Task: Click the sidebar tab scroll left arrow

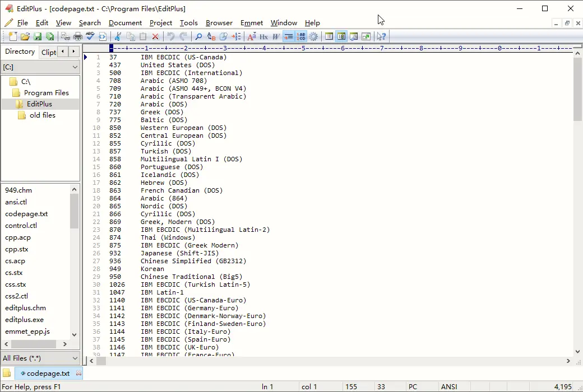Action: coord(63,52)
